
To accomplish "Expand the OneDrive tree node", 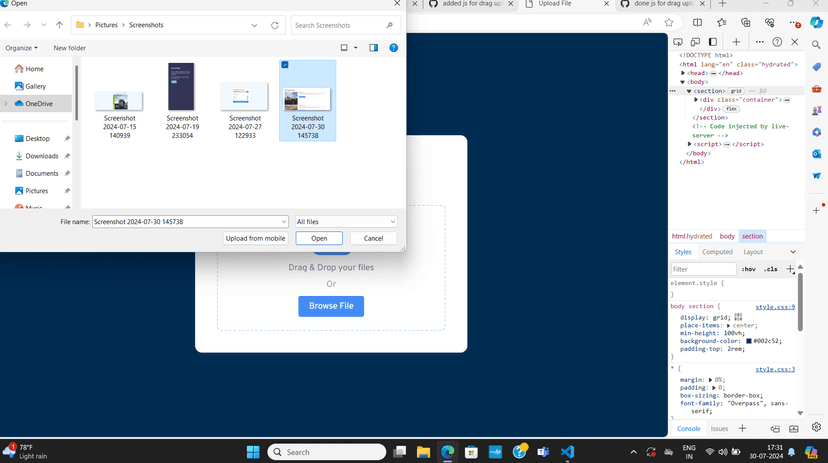I will [6, 103].
